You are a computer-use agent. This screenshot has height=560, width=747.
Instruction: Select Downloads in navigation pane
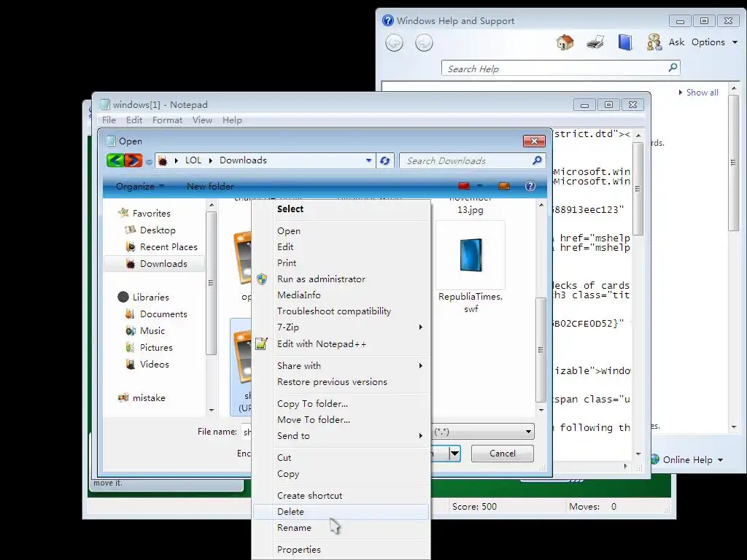pyautogui.click(x=163, y=263)
